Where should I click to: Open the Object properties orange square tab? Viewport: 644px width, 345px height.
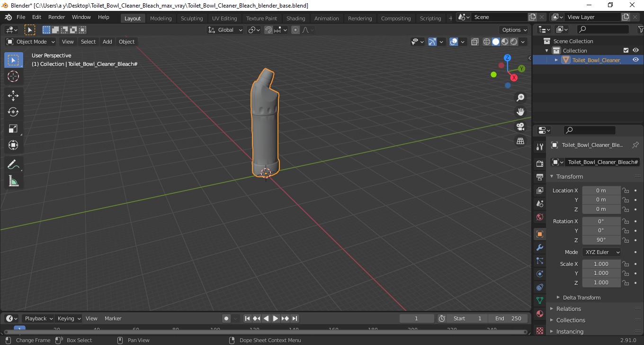pyautogui.click(x=539, y=234)
